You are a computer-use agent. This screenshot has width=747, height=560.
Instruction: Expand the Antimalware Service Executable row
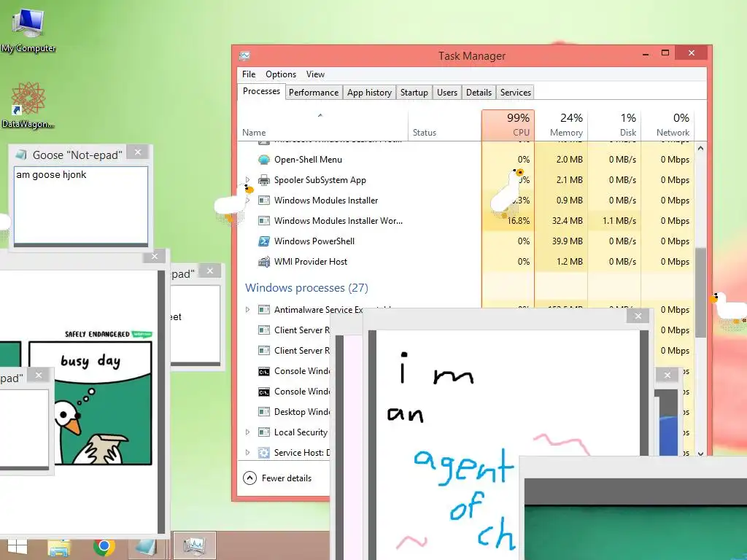pyautogui.click(x=247, y=309)
